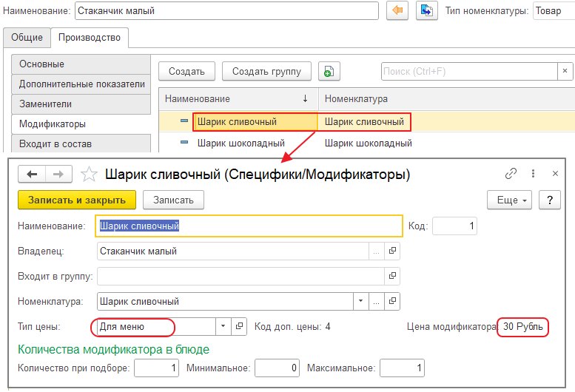Select Шарик шоколадный in the Наименование column

tap(241, 143)
